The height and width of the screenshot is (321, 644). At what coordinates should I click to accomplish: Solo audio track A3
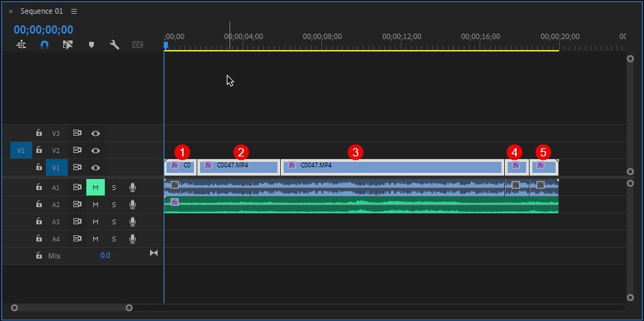pyautogui.click(x=114, y=222)
